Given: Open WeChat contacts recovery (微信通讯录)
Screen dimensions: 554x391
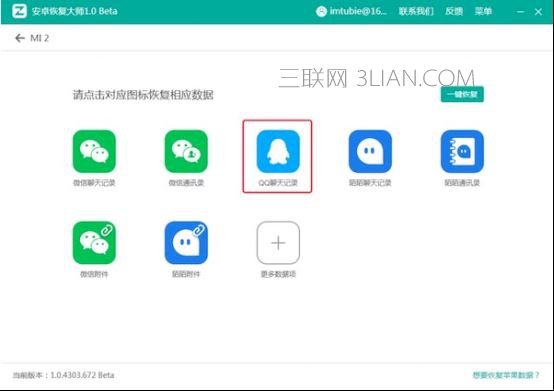Looking at the screenshot, I should point(186,151).
